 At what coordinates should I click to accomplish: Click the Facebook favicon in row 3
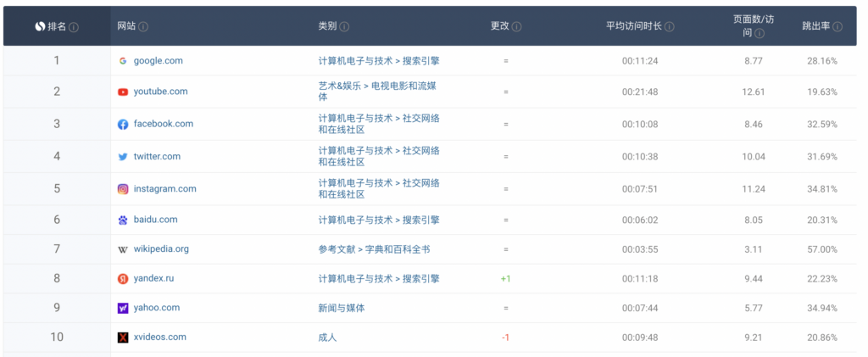click(123, 125)
